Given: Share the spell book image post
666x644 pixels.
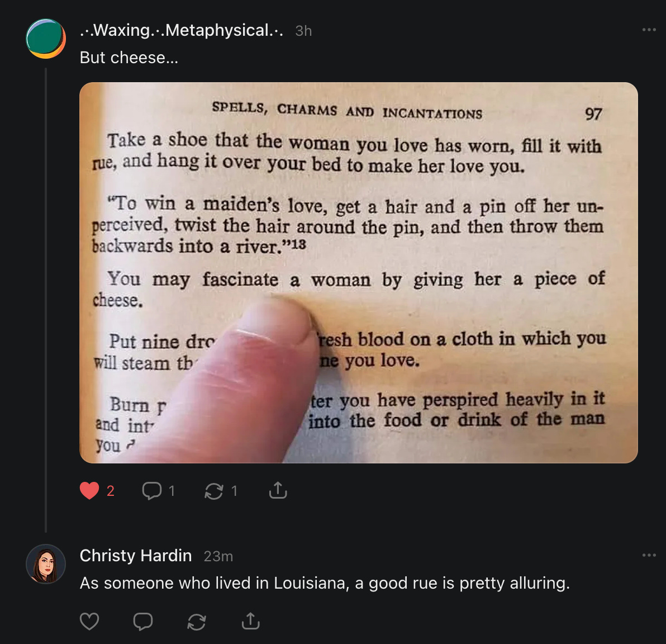Looking at the screenshot, I should tap(278, 490).
